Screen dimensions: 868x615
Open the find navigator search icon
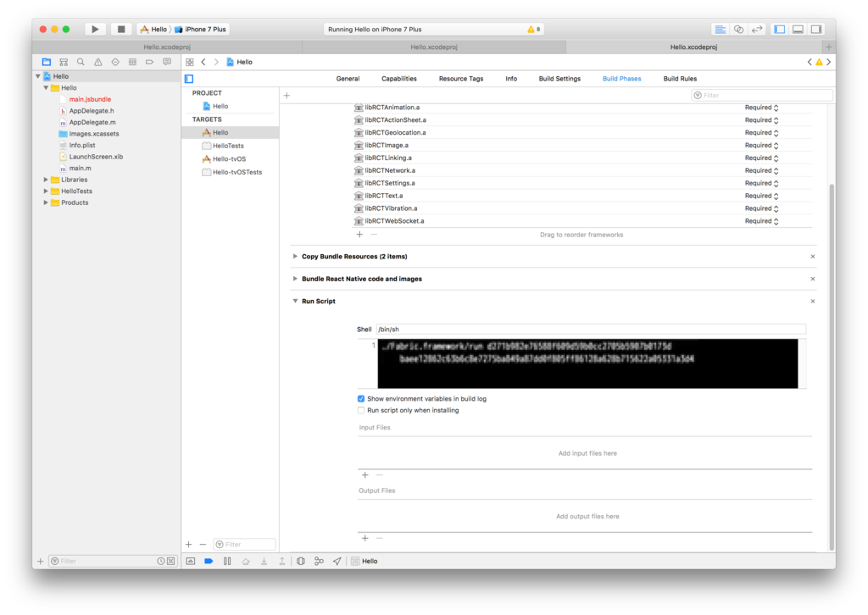tap(81, 62)
